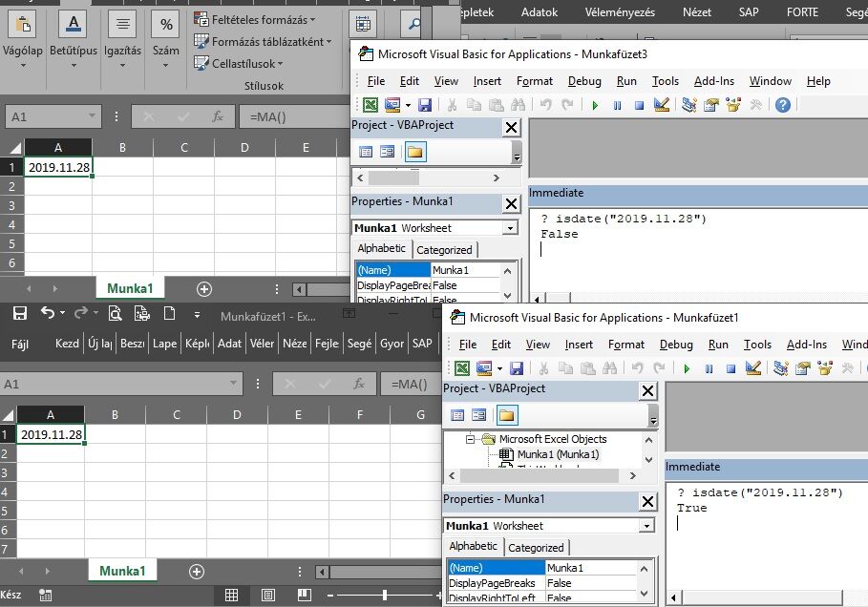Click Run Sub play icon in Munkafüzet3 VBA toolbar
Image resolution: width=868 pixels, height=607 pixels.
click(x=595, y=105)
